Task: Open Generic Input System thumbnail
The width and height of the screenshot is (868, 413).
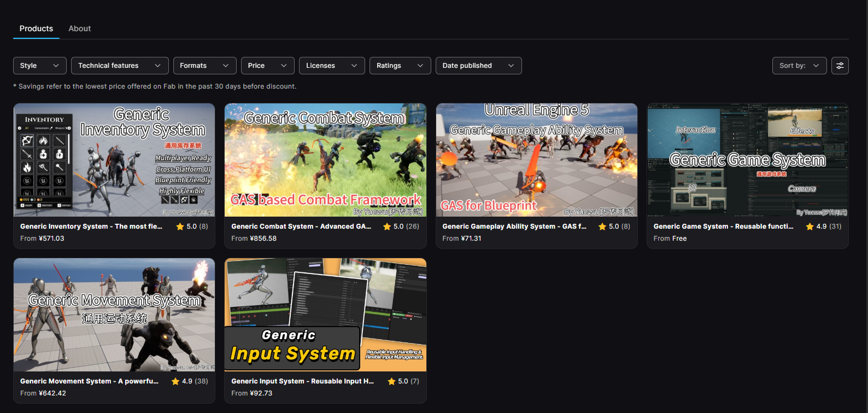Action: coord(325,315)
